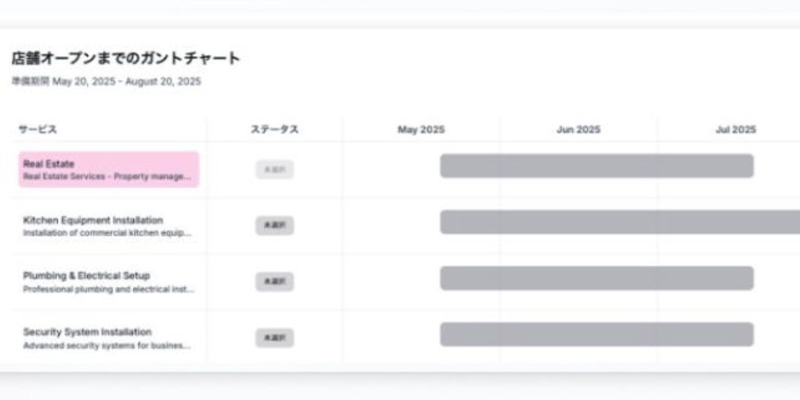This screenshot has width=800, height=400.
Task: Click the Security System Installation 未選択 badge
Action: coord(274,337)
